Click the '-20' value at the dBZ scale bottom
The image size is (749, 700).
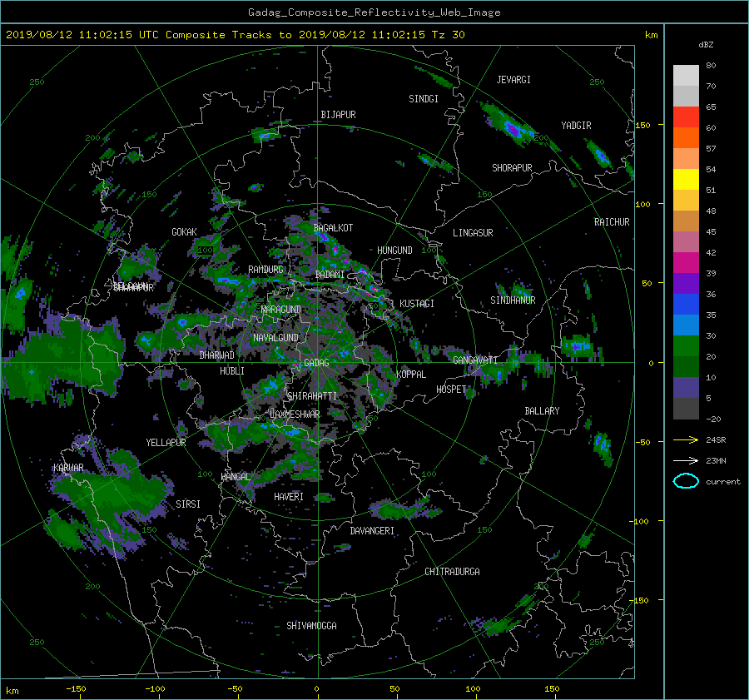(x=713, y=419)
